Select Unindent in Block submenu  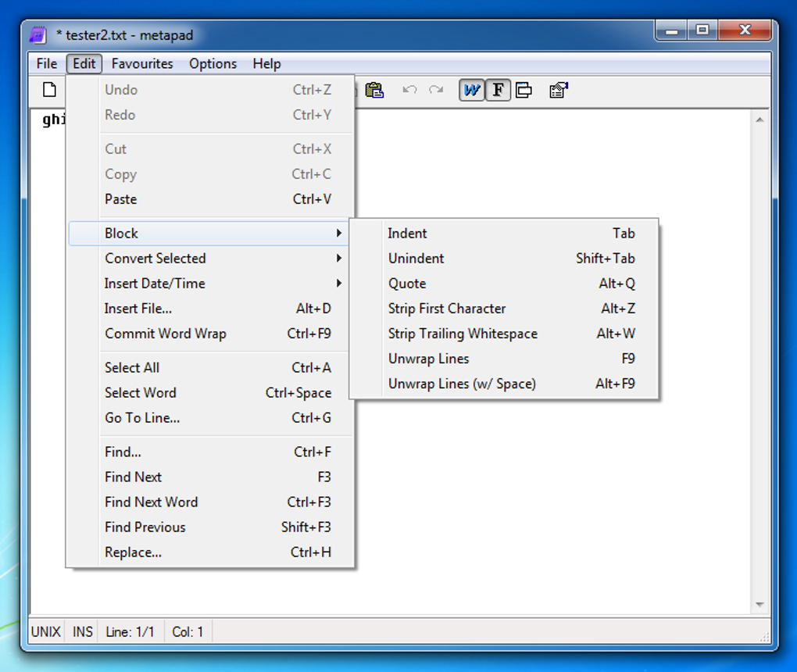pos(504,258)
